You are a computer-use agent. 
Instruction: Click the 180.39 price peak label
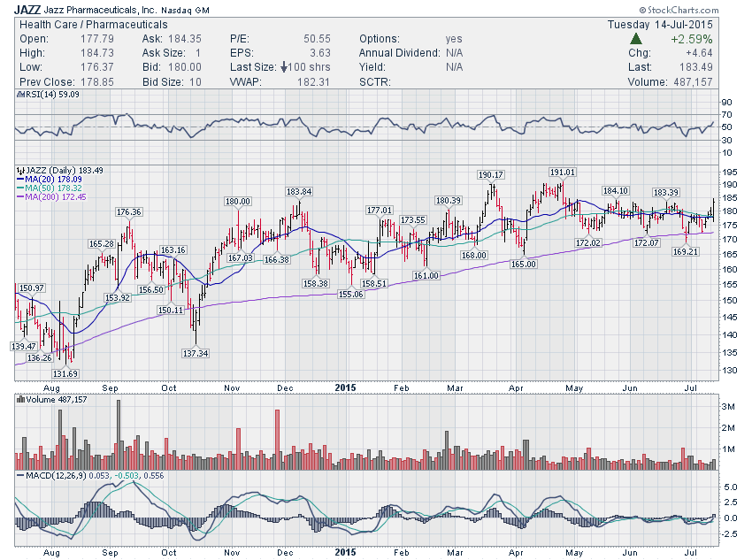tap(448, 201)
